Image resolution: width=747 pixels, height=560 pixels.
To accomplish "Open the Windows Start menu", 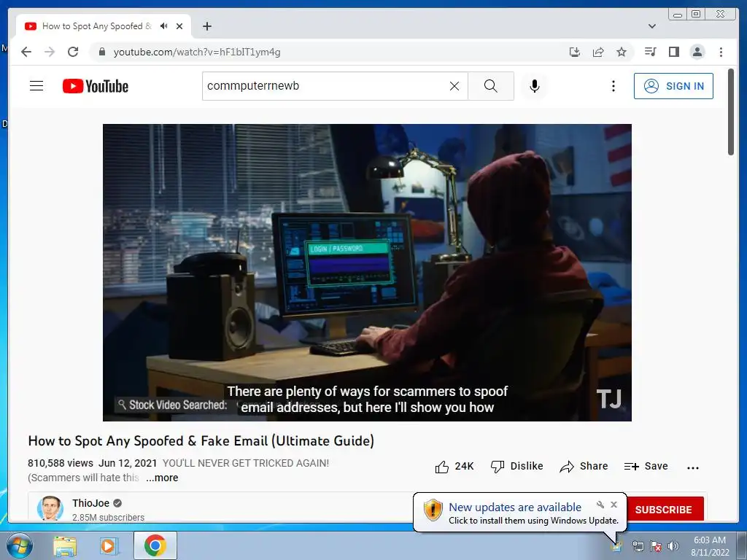I will pyautogui.click(x=18, y=545).
